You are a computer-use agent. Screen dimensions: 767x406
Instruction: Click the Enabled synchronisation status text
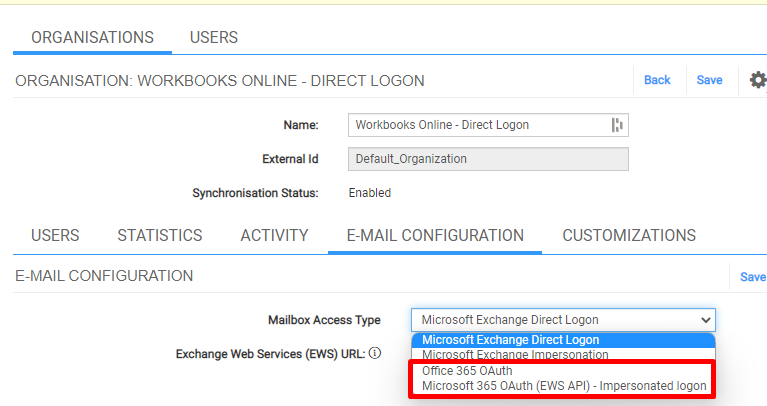point(370,193)
